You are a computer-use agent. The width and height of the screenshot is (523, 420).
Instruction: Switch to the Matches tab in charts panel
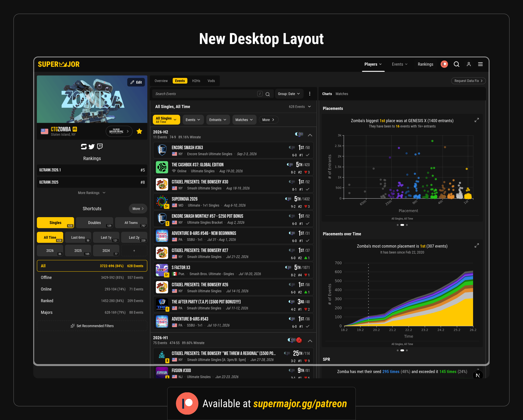click(341, 94)
